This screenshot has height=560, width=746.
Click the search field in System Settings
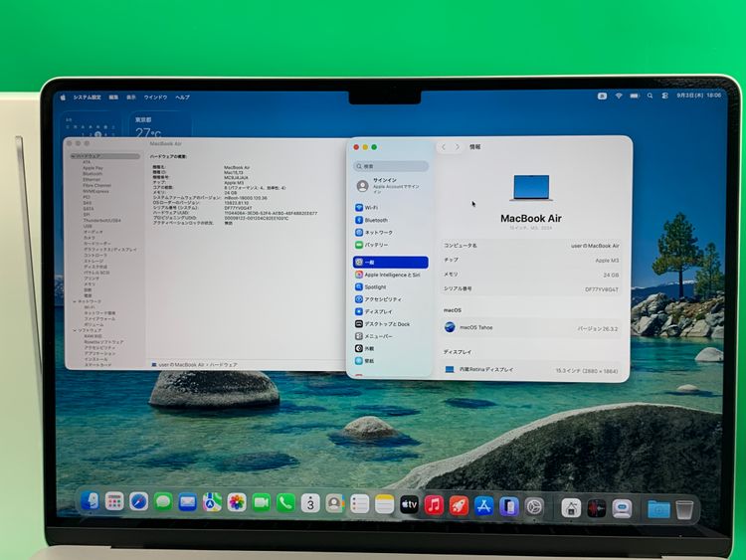tap(391, 166)
